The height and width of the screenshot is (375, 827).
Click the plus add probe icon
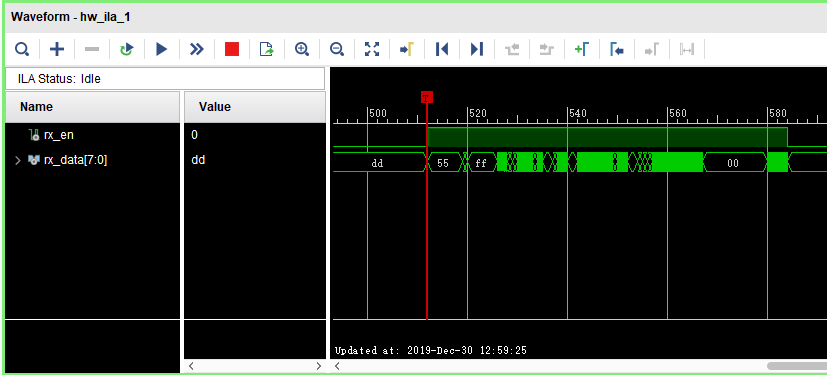click(56, 50)
